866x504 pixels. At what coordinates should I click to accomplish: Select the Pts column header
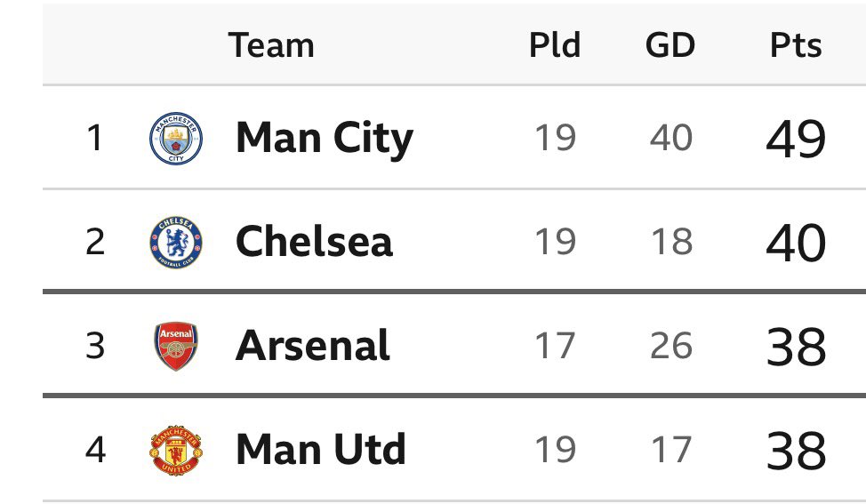796,45
